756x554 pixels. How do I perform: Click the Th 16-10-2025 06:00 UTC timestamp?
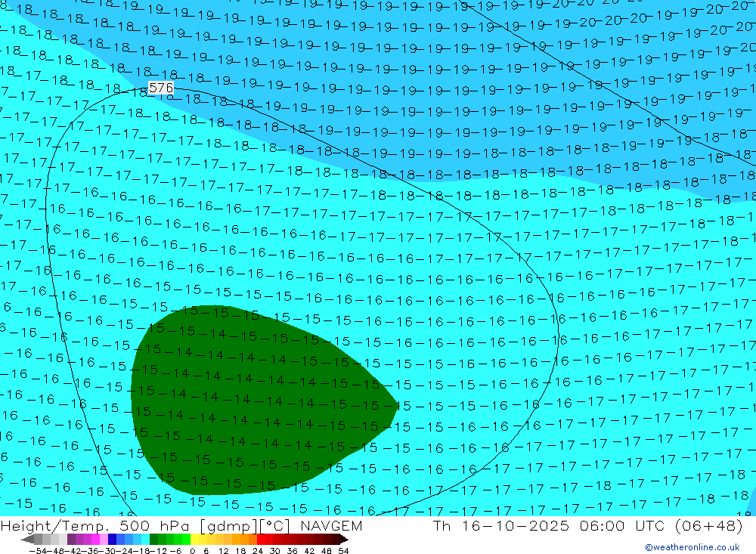[587, 525]
